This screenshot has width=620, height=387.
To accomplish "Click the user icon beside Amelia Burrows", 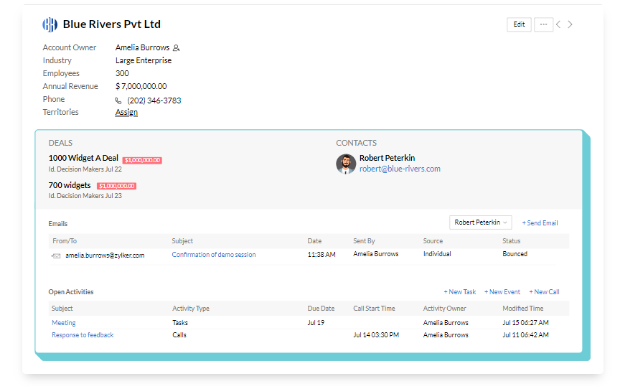I will pyautogui.click(x=176, y=48).
